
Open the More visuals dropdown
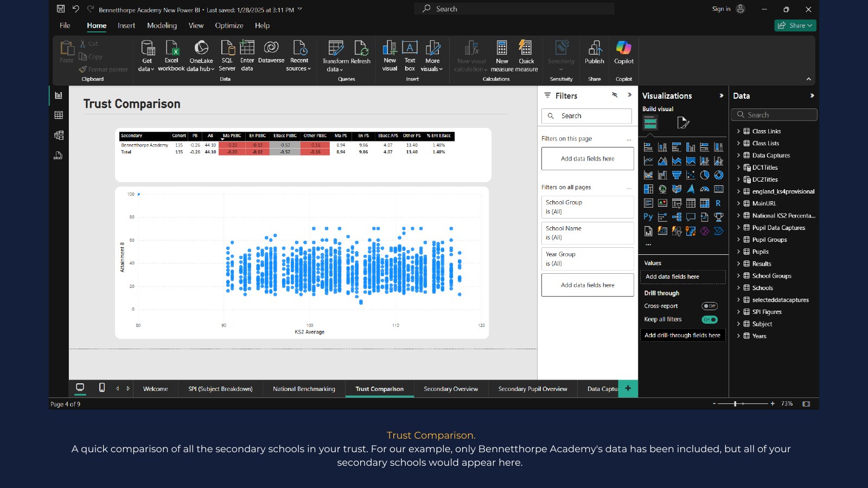(x=432, y=55)
